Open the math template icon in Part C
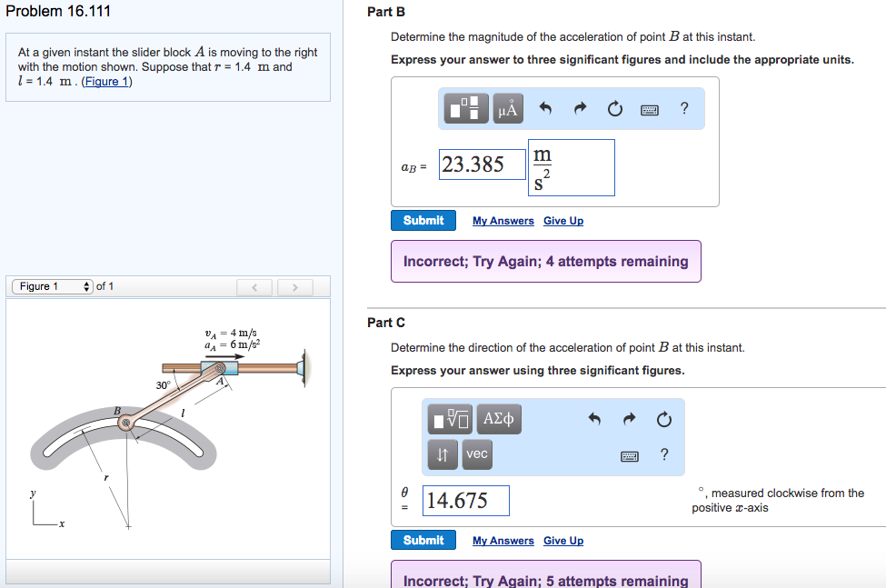Screen dimensions: 886x588 pyautogui.click(x=449, y=419)
